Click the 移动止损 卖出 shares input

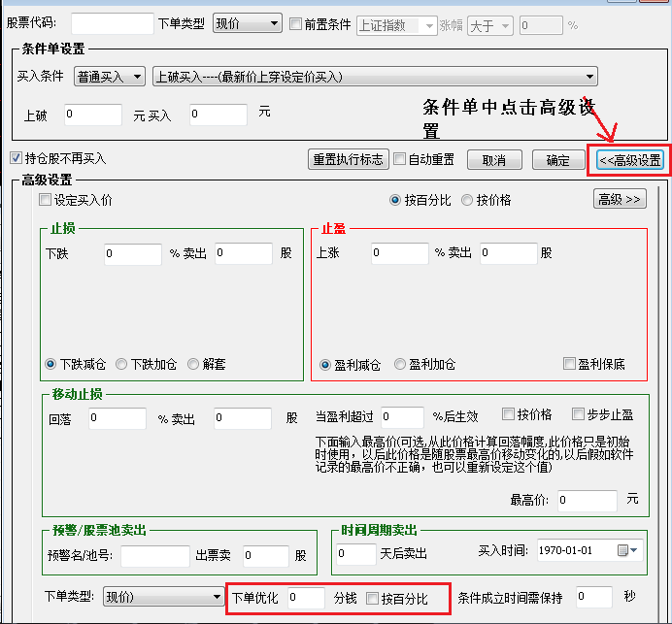(243, 418)
